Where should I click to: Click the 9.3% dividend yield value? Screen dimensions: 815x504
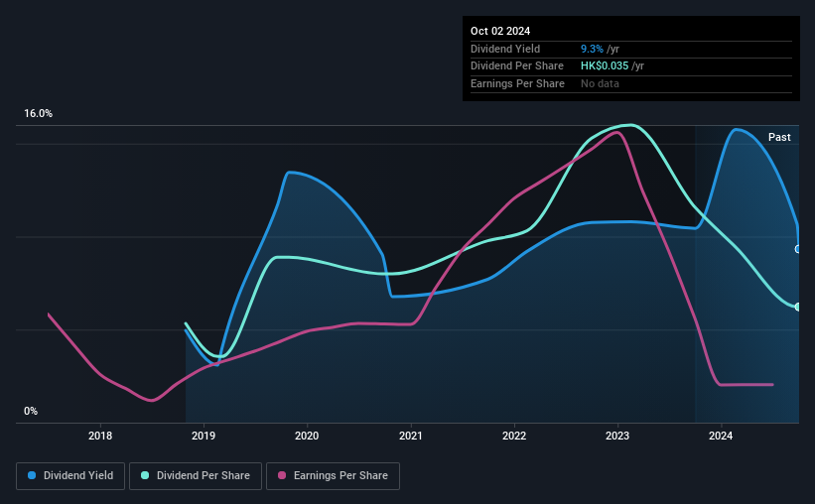tap(592, 49)
